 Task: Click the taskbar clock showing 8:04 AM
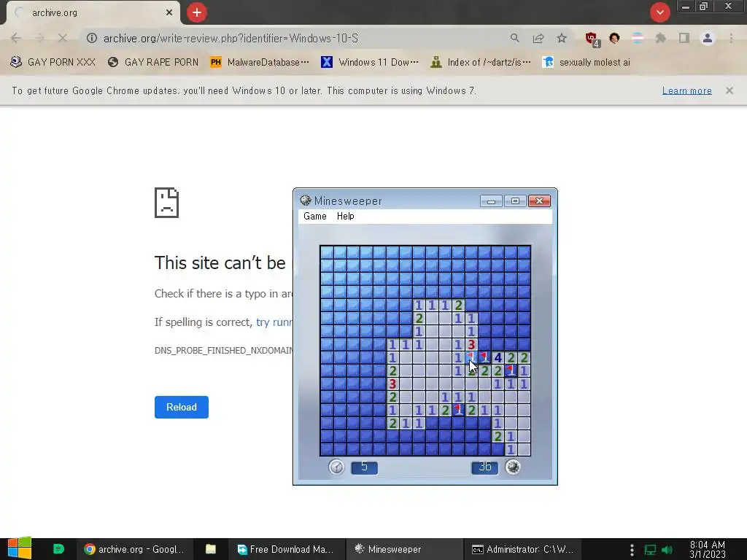[708, 549]
